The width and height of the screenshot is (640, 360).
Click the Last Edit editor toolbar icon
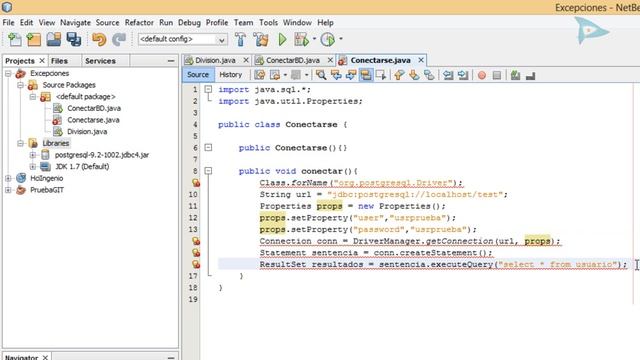pyautogui.click(x=260, y=75)
